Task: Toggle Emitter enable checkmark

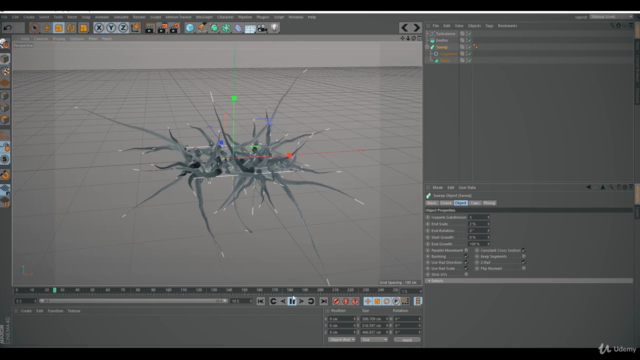Action: point(469,40)
